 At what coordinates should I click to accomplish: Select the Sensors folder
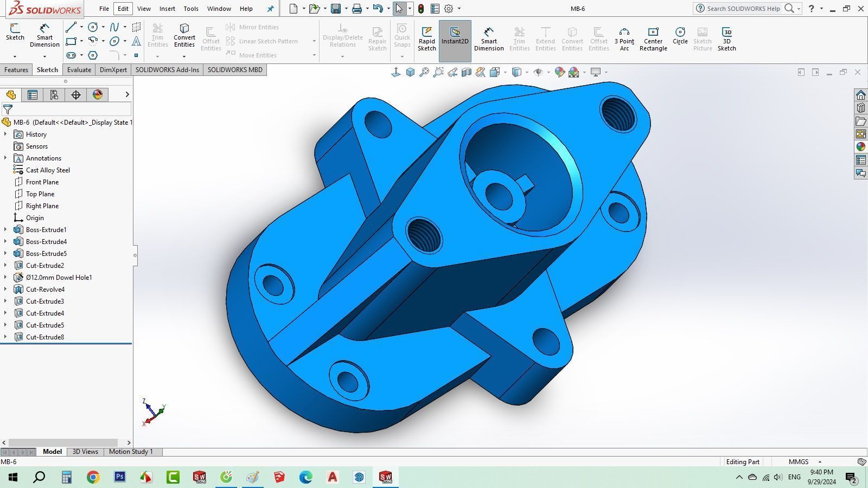pos(37,146)
